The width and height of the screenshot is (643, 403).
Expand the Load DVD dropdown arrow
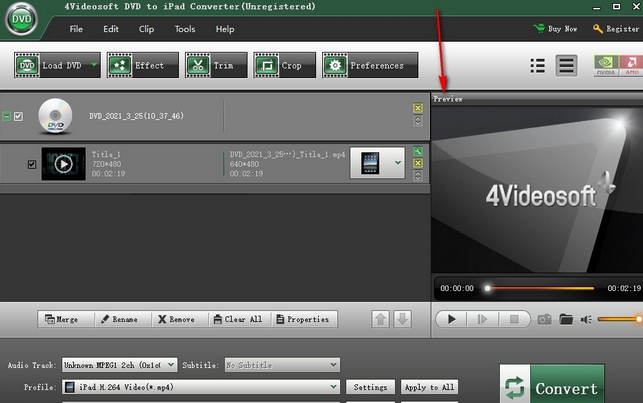[x=95, y=65]
